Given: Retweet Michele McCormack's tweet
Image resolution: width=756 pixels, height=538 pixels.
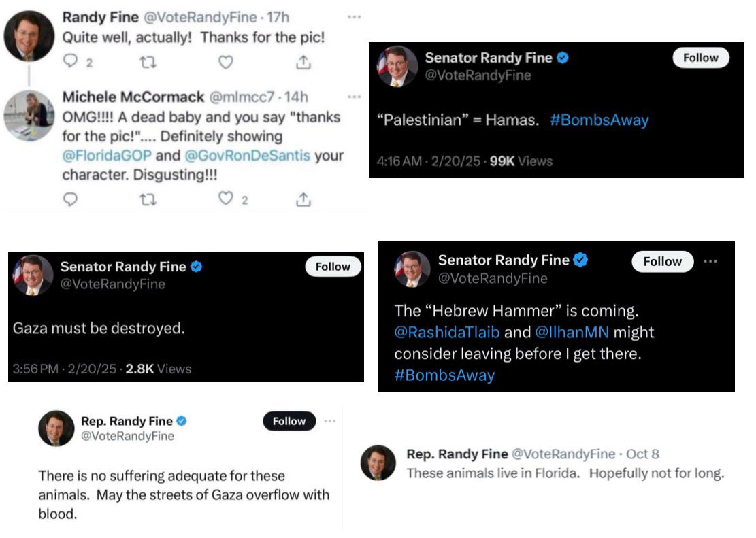Looking at the screenshot, I should 148,199.
